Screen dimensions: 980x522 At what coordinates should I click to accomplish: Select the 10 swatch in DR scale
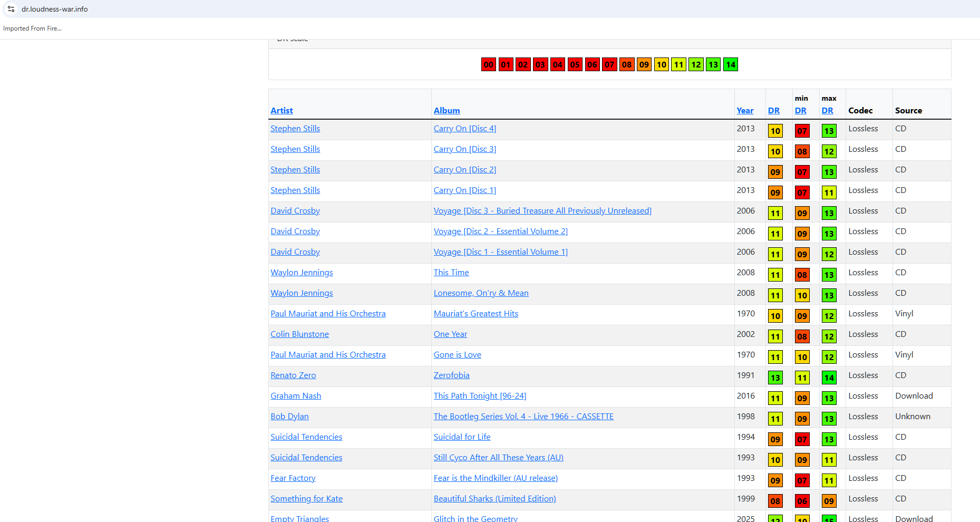tap(661, 64)
